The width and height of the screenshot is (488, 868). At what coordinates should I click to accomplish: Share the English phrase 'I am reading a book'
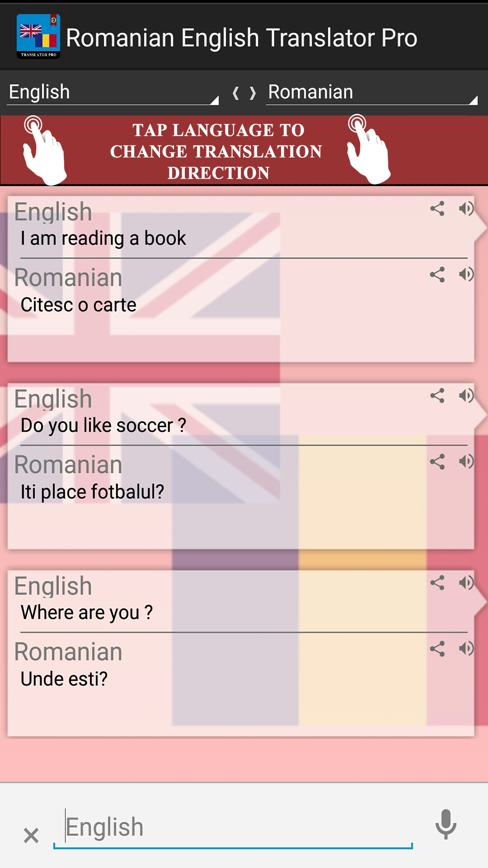coord(437,209)
